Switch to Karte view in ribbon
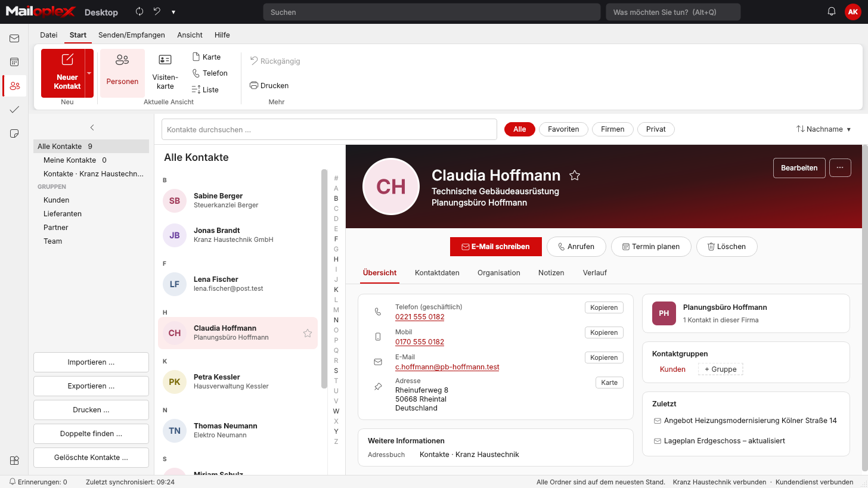This screenshot has height=488, width=868. [206, 57]
